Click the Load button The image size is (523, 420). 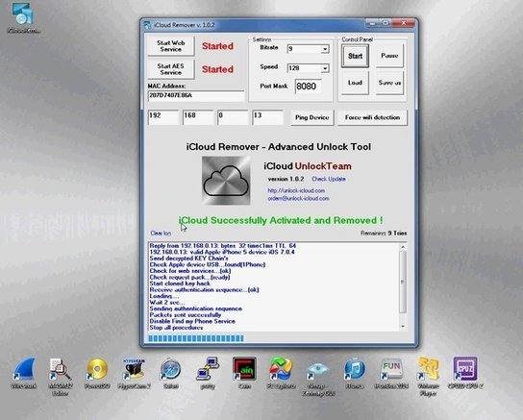point(355,83)
